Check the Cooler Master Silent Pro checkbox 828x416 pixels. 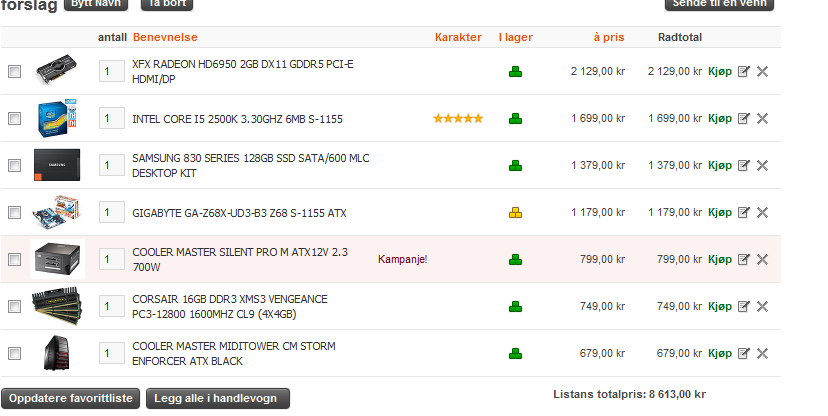pyautogui.click(x=14, y=259)
